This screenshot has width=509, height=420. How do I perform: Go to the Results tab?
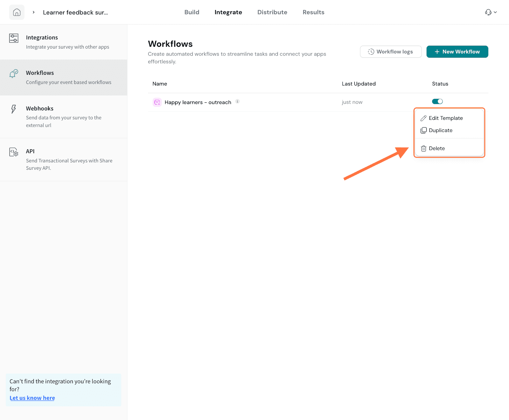point(313,12)
